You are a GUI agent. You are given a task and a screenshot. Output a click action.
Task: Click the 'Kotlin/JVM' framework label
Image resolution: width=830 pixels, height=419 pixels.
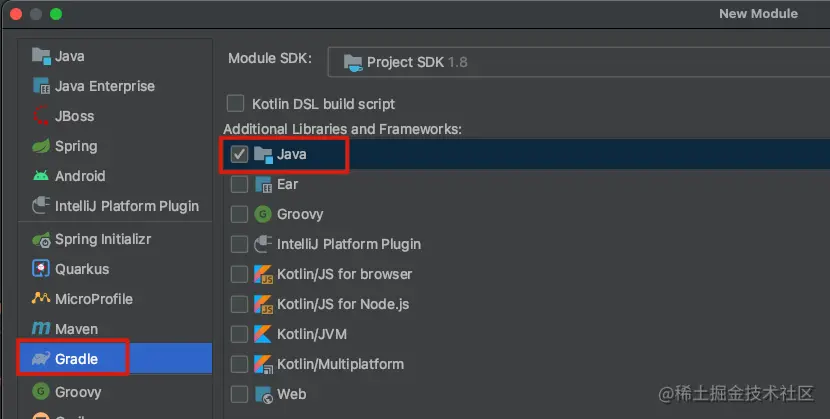tap(312, 334)
